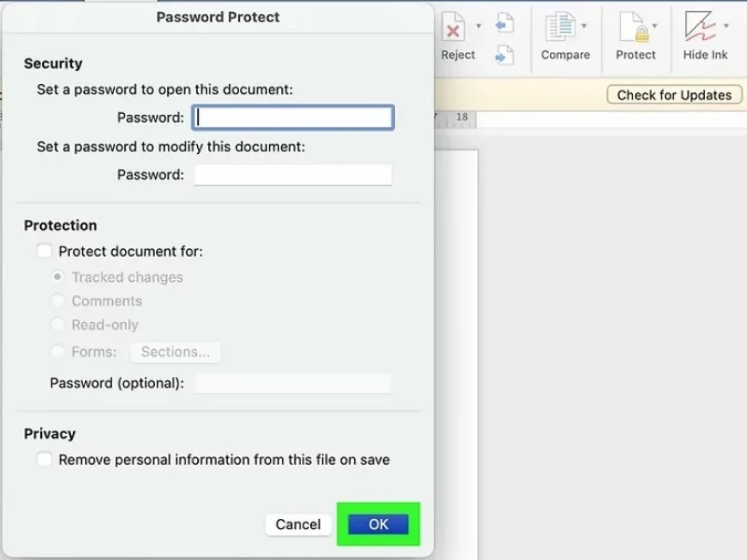Screen dimensions: 747x560
Task: Click the Reject change icon
Action: 454,27
